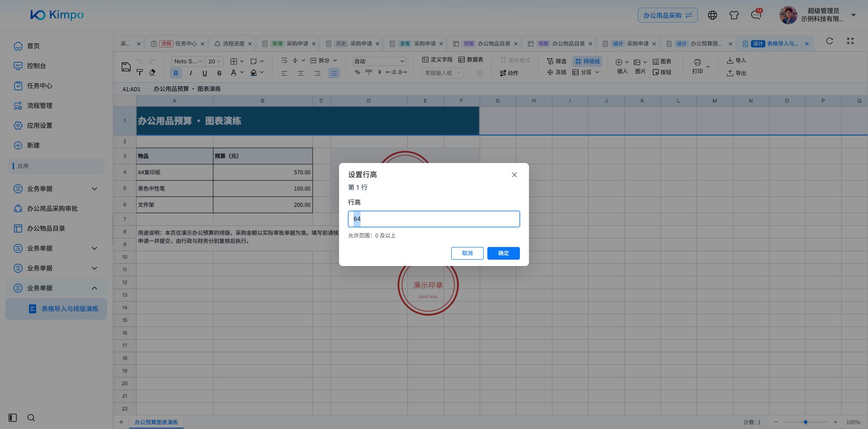This screenshot has width=868, height=429.
Task: Click 确定 in the row height dialog
Action: point(503,253)
